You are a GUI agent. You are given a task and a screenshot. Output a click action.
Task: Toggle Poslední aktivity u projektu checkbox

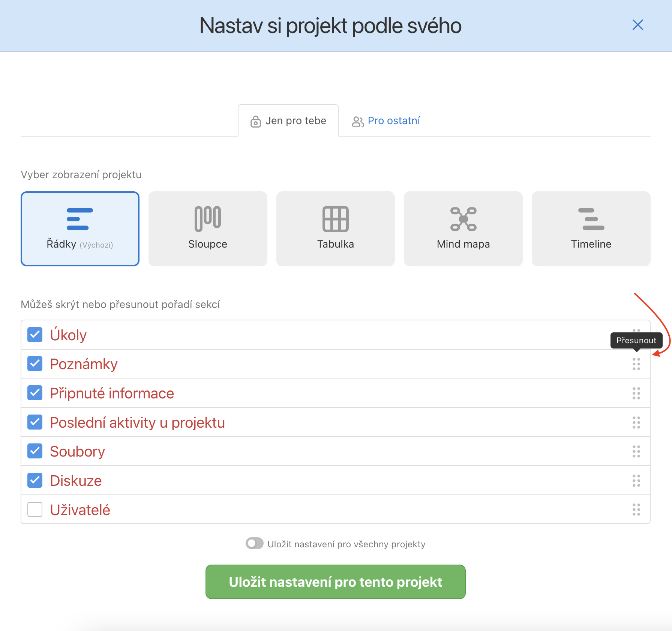(35, 422)
